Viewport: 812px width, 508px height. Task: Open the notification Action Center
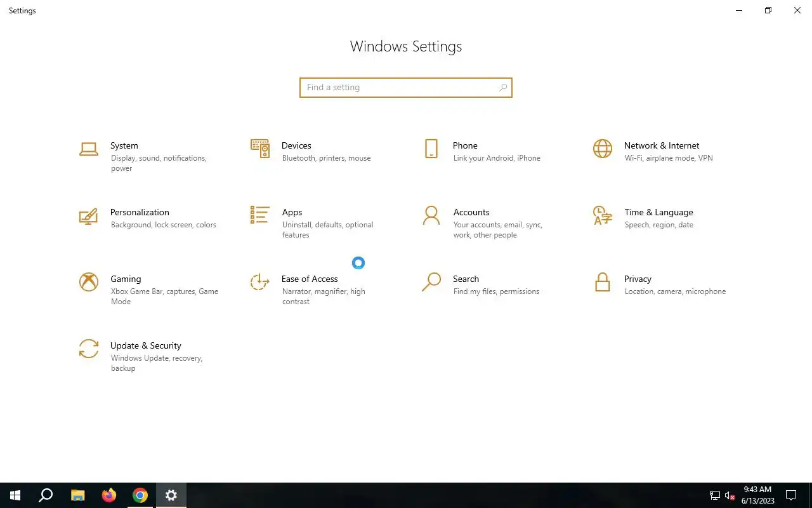791,495
